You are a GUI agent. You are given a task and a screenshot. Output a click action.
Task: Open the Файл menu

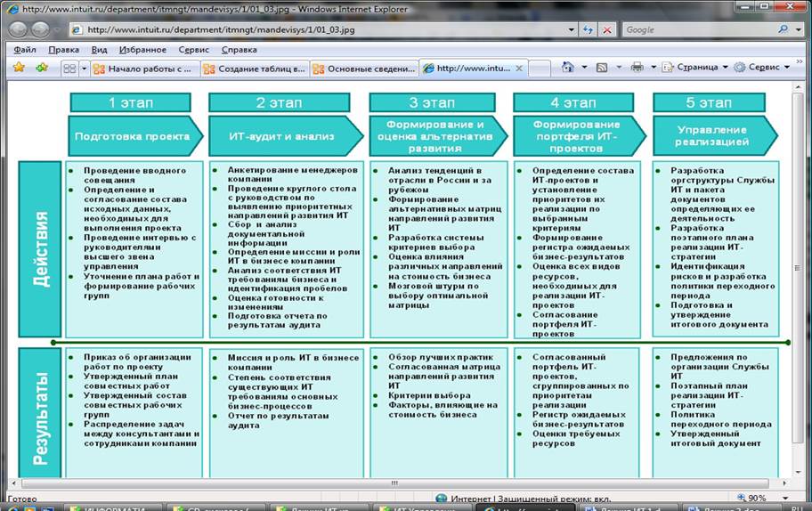(25, 50)
